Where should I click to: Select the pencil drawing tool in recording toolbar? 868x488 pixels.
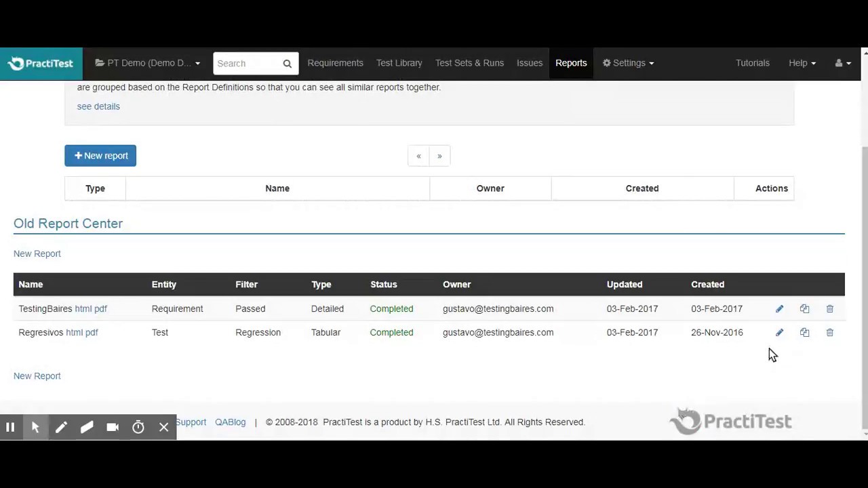coord(61,427)
